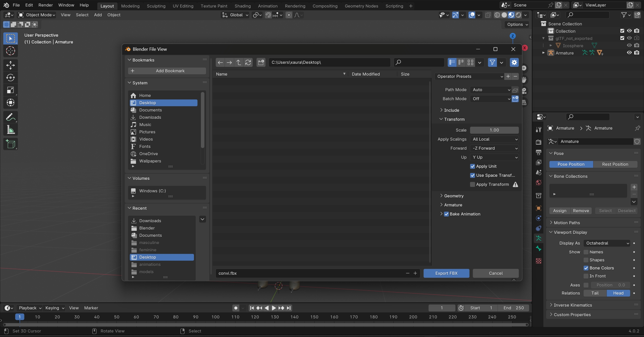The height and width of the screenshot is (337, 644).
Task: Click the Scale value field
Action: [x=494, y=130]
